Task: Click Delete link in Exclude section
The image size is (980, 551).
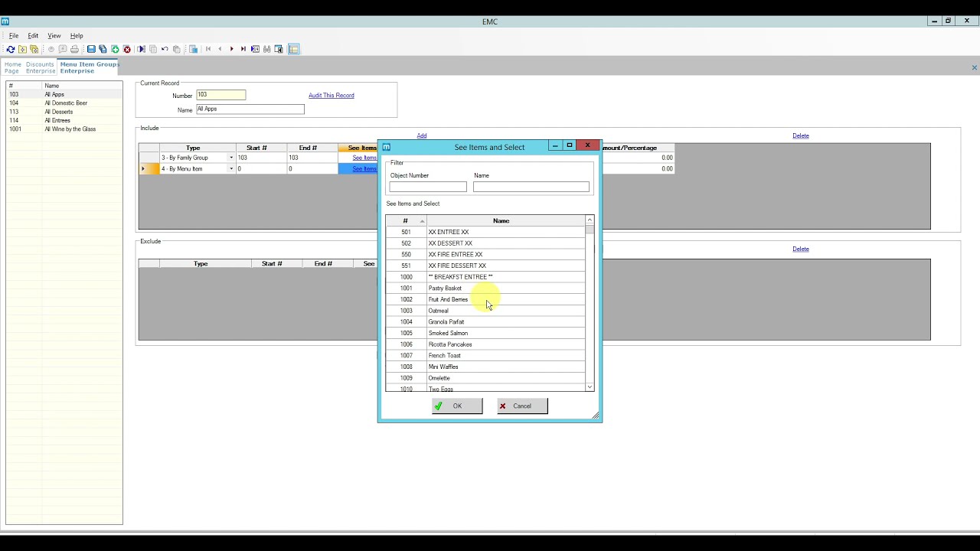Action: (801, 249)
